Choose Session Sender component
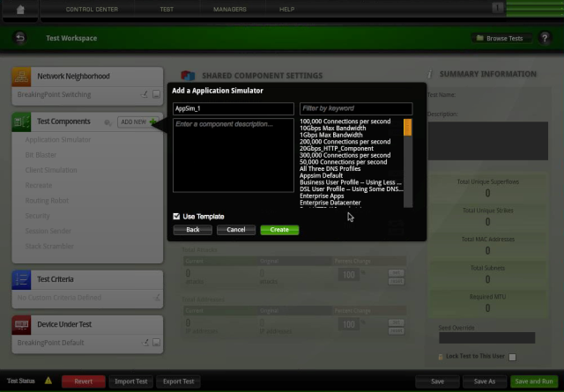 pos(48,232)
